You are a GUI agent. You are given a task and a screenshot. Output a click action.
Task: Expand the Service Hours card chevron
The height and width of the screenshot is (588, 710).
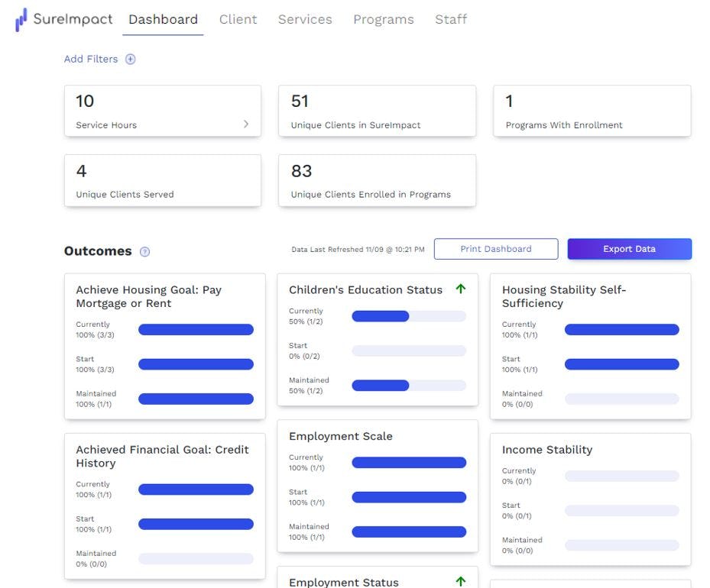pos(245,124)
